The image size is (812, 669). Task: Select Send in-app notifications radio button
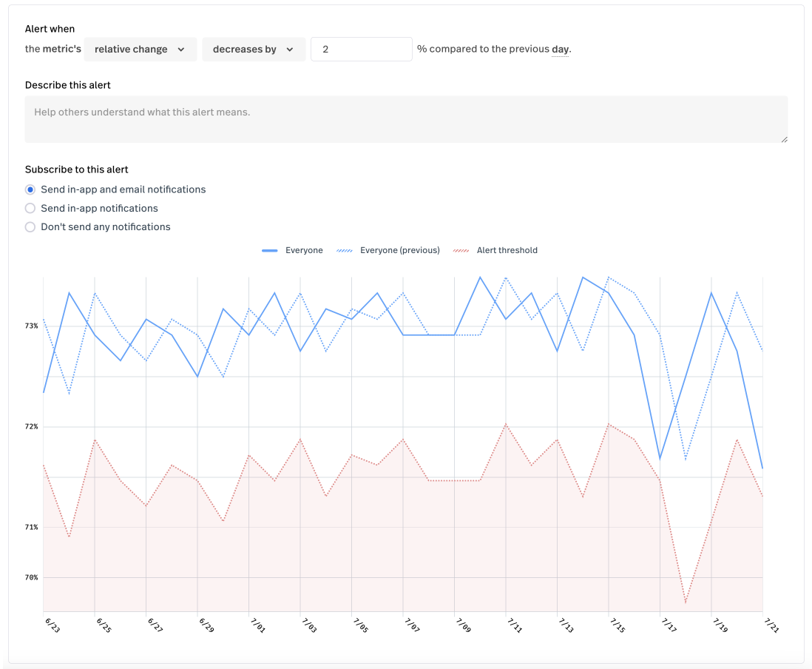click(x=30, y=209)
